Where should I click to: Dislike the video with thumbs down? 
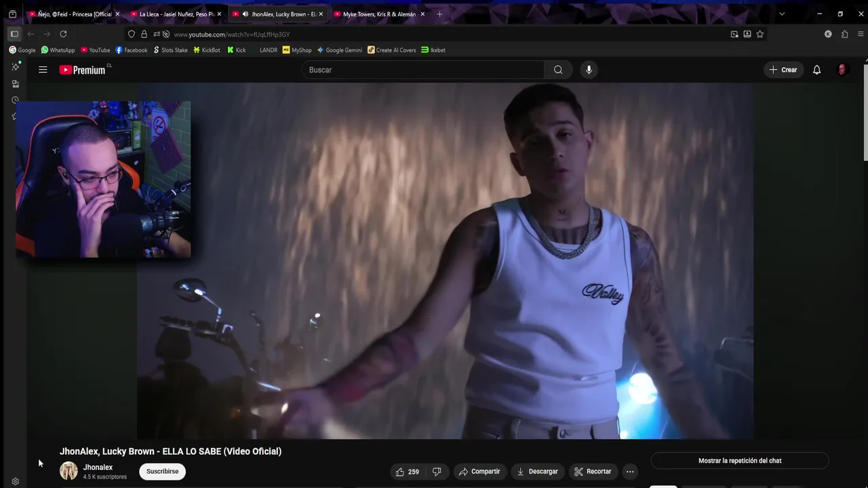pos(437,472)
